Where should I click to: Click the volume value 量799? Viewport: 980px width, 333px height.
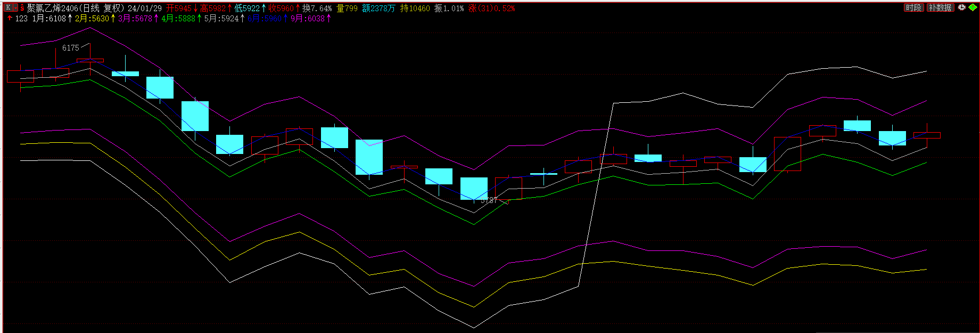[347, 8]
